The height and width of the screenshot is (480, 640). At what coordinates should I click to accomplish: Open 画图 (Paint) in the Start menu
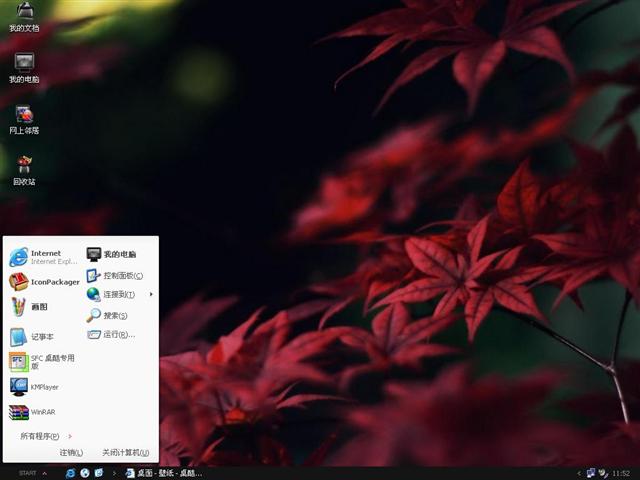(x=38, y=307)
